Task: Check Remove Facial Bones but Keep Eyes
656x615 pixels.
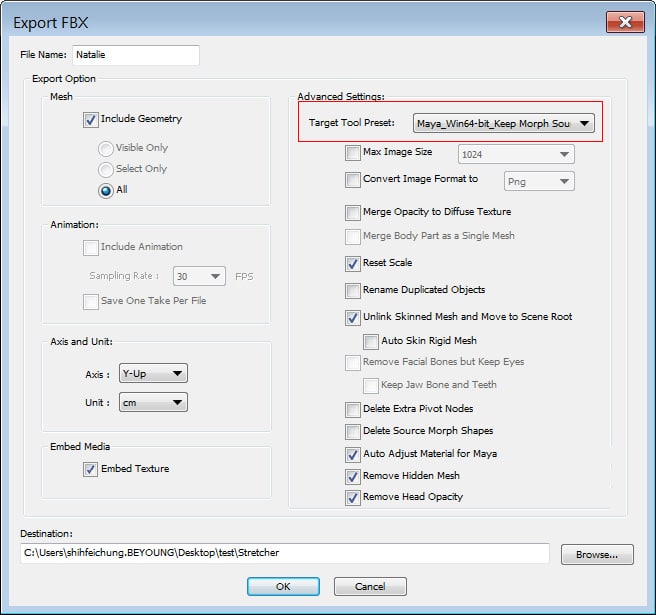Action: [353, 363]
